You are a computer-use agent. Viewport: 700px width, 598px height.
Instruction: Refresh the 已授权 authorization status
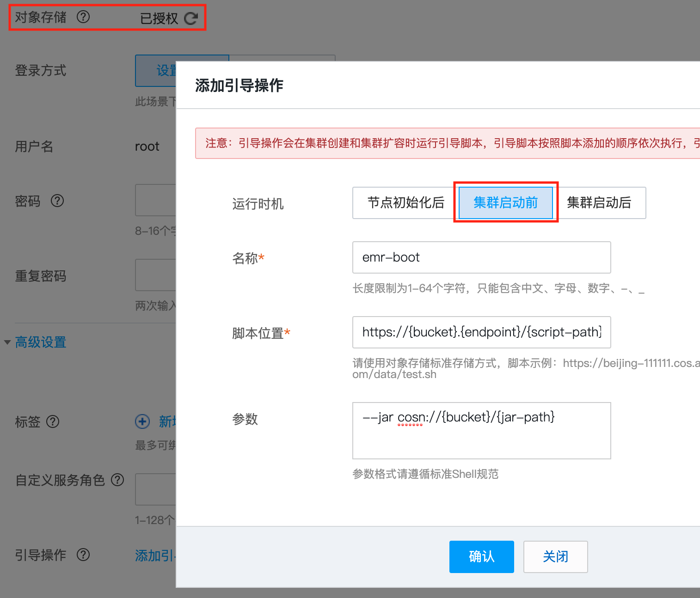[190, 18]
